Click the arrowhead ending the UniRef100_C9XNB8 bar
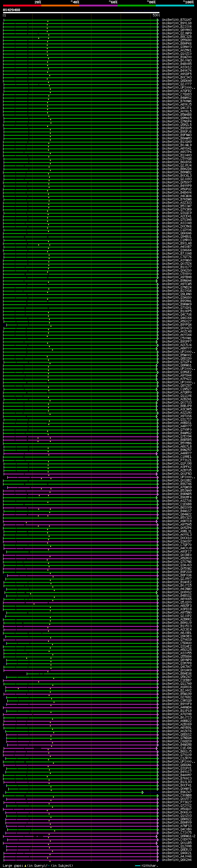This screenshot has width=197, height=868. click(x=158, y=795)
